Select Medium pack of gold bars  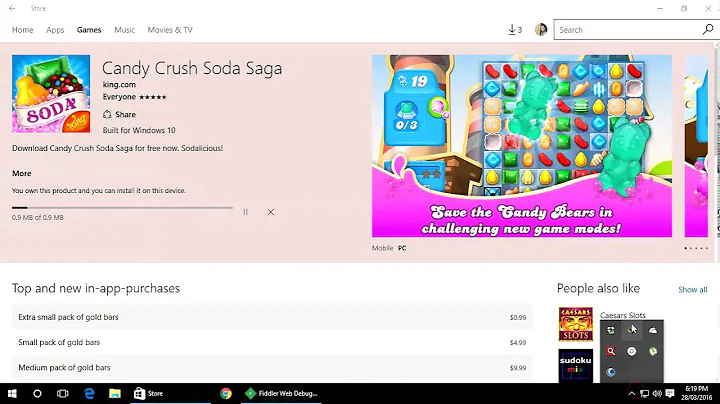pyautogui.click(x=272, y=368)
